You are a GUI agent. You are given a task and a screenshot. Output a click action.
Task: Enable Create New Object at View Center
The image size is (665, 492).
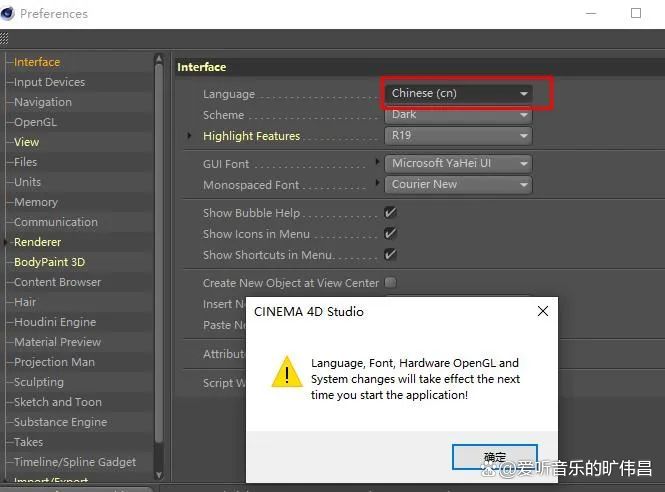(390, 282)
